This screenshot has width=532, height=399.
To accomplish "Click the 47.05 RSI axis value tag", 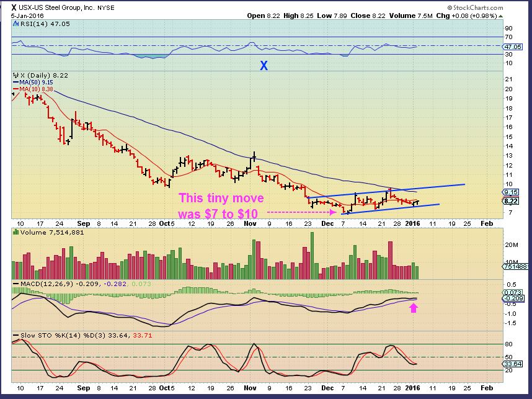I will pos(512,47).
